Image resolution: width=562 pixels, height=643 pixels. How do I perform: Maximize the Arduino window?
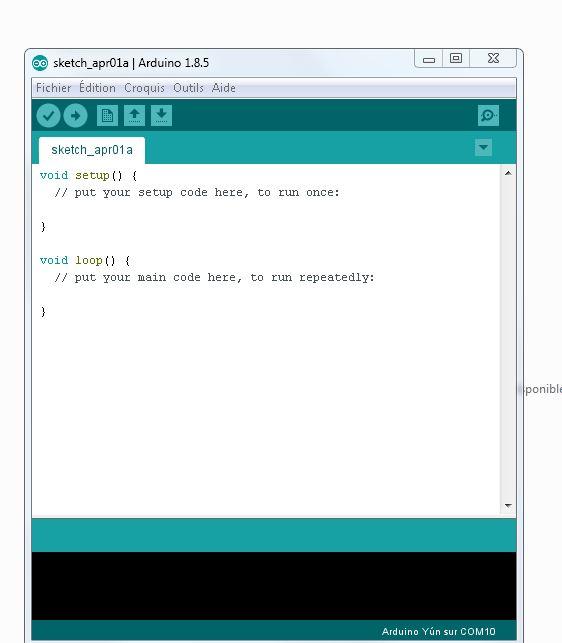click(x=456, y=59)
